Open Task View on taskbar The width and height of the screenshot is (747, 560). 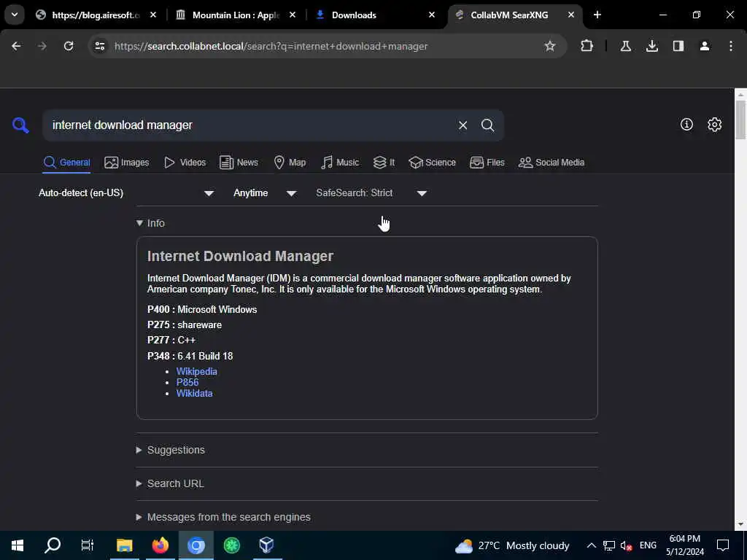(88, 545)
